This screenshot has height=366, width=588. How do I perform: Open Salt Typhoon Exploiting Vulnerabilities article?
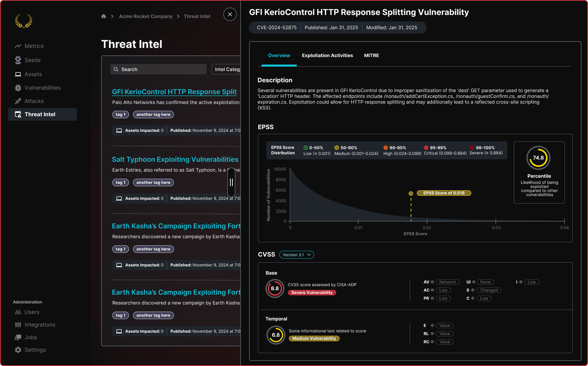175,159
